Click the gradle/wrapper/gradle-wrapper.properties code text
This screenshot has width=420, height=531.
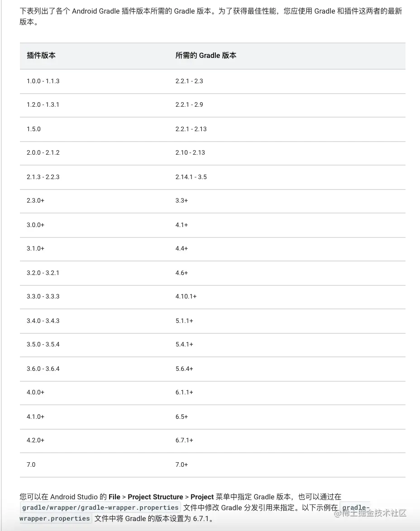tap(100, 507)
